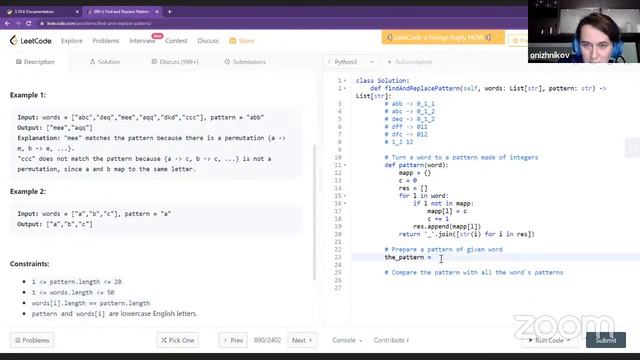This screenshot has height=360, width=640.
Task: Close the Documentation browser tab
Action: pos(77,11)
